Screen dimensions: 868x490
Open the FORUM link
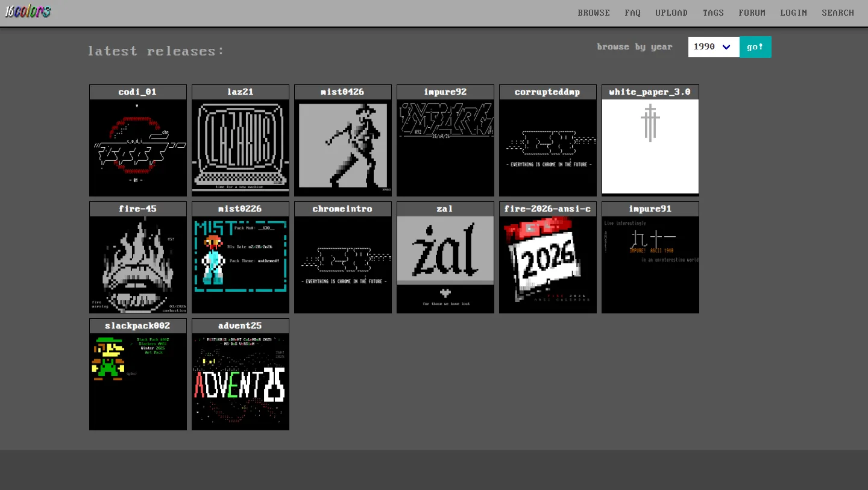[x=752, y=13]
